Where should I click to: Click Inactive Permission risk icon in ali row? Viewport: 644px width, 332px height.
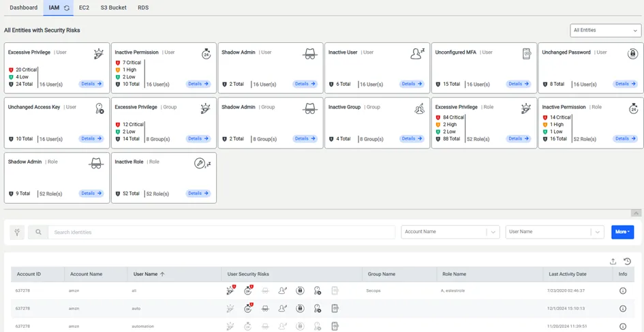pos(249,290)
